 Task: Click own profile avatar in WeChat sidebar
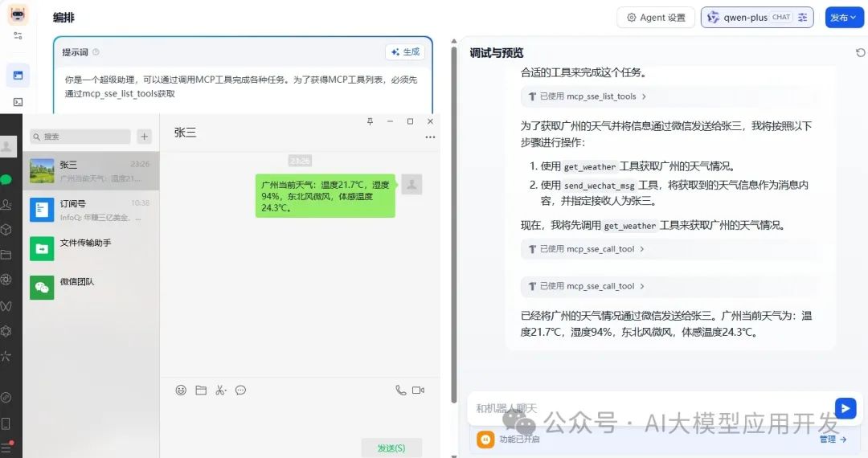(7, 146)
